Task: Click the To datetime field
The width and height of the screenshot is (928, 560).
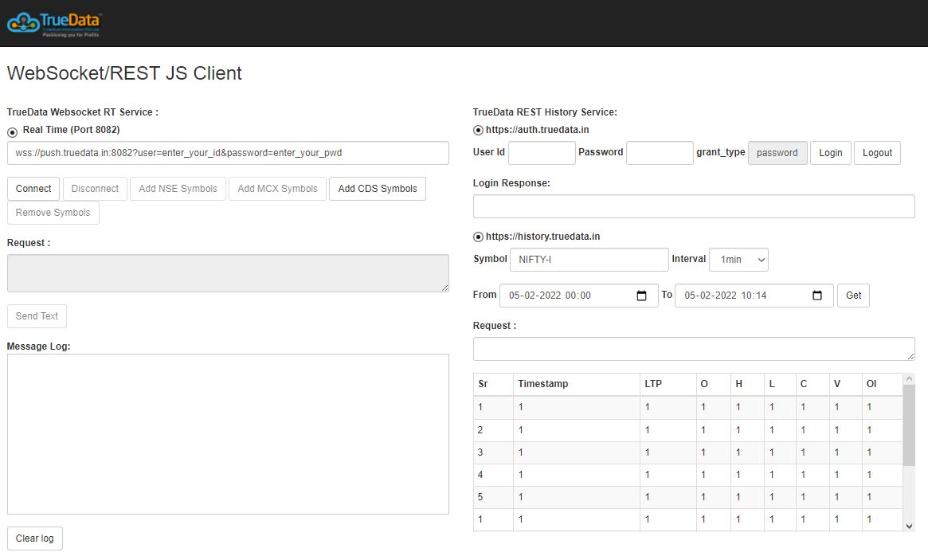Action: coord(754,296)
